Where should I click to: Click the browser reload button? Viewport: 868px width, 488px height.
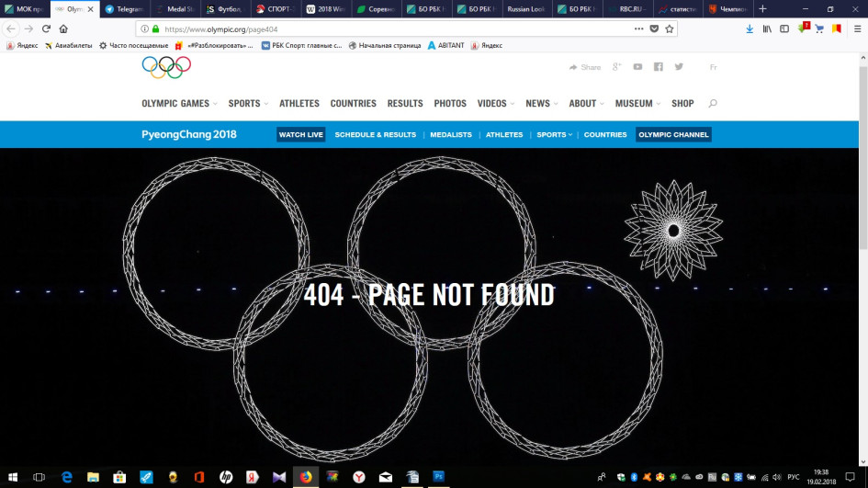46,28
